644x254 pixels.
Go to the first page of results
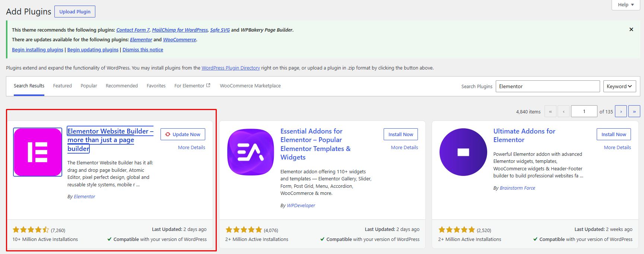coord(551,111)
